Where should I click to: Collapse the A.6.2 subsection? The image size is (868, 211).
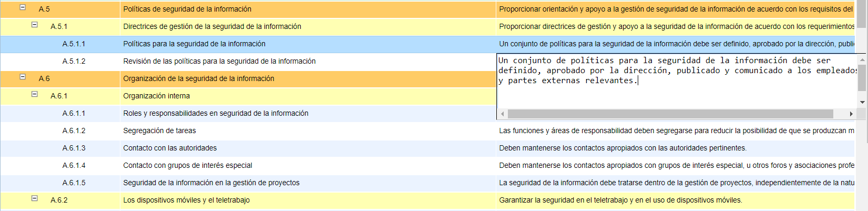(35, 198)
